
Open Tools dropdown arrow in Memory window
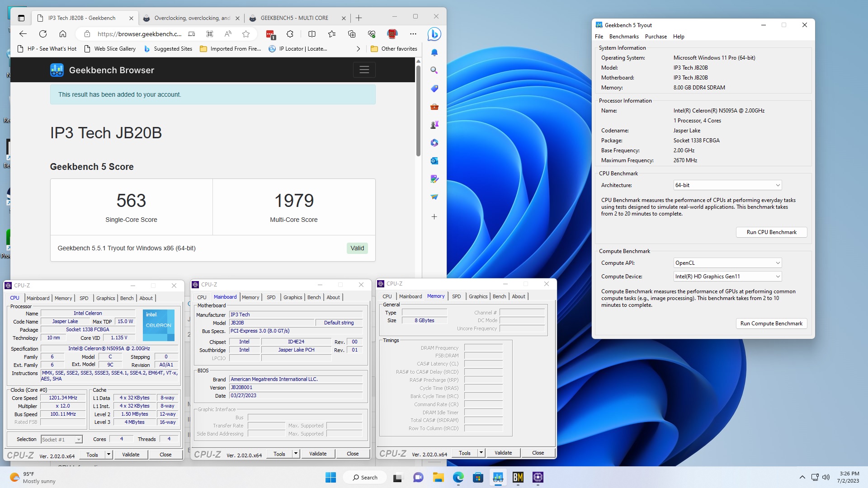coord(481,453)
